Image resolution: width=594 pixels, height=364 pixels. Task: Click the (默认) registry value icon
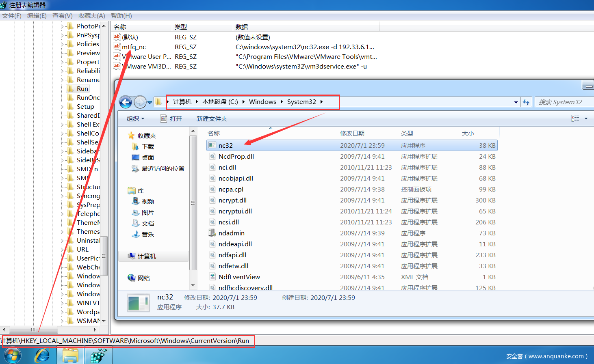[117, 37]
